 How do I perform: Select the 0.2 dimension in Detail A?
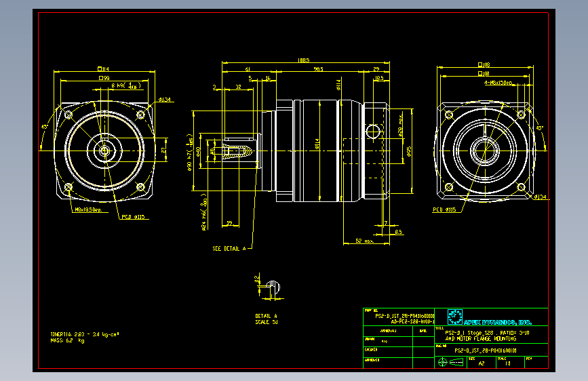(x=257, y=279)
